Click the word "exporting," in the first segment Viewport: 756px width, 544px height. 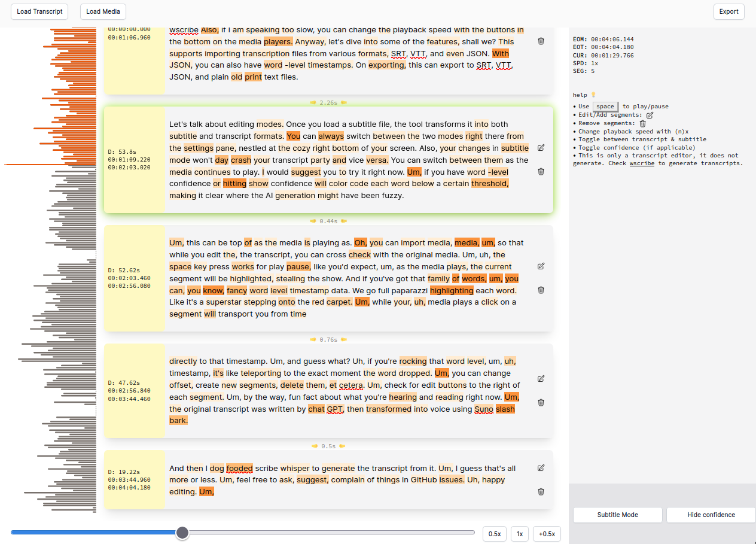tap(387, 65)
